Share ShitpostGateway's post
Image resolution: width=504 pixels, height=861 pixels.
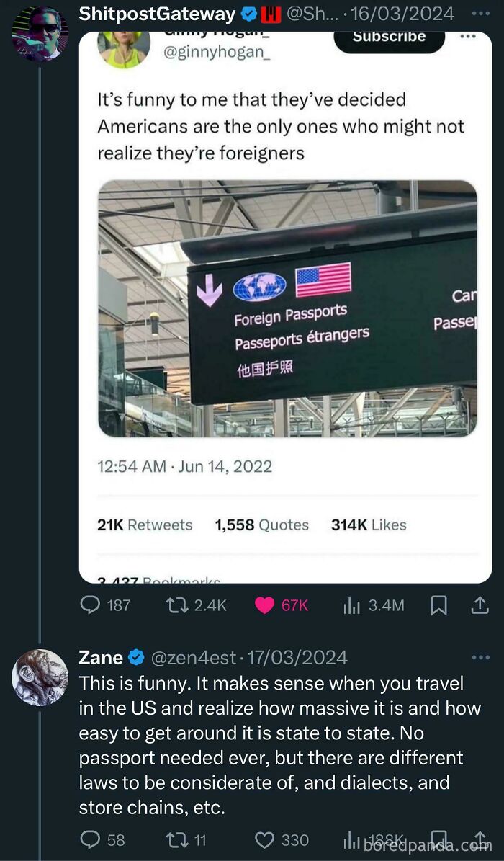click(479, 606)
